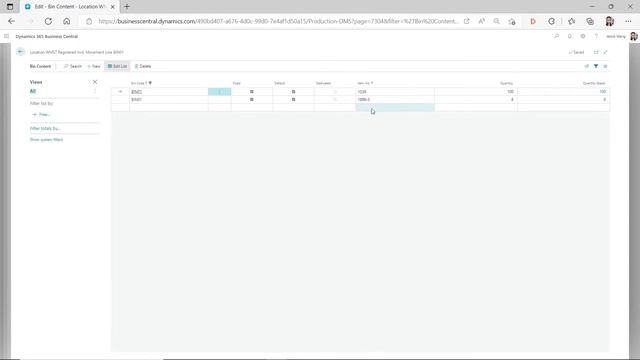This screenshot has width=640, height=360.
Task: Toggle Default checkbox in the second row
Action: coord(293,100)
